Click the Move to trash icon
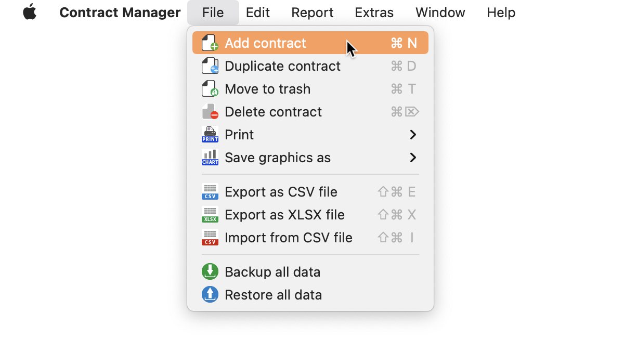 (x=210, y=89)
